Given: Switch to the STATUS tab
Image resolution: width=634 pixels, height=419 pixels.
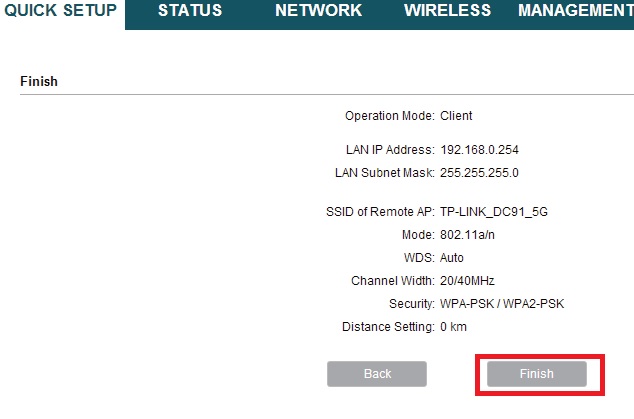Looking at the screenshot, I should coord(190,11).
